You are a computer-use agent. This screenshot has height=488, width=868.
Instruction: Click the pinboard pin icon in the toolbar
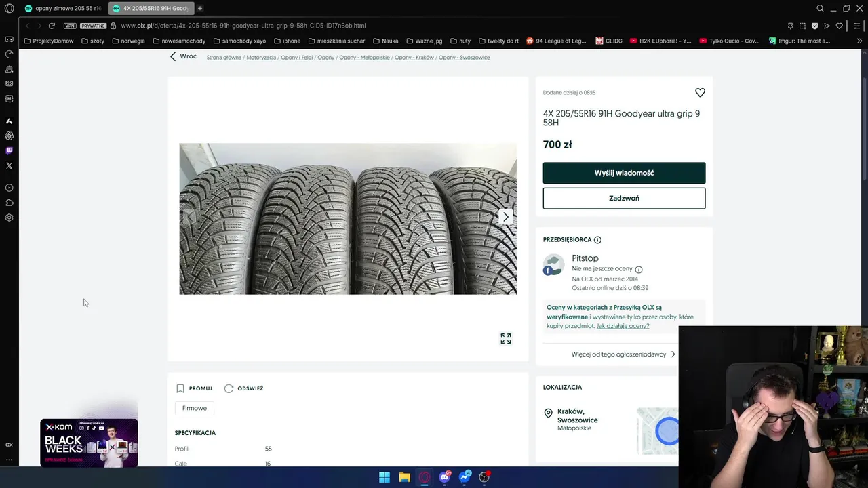(x=790, y=26)
